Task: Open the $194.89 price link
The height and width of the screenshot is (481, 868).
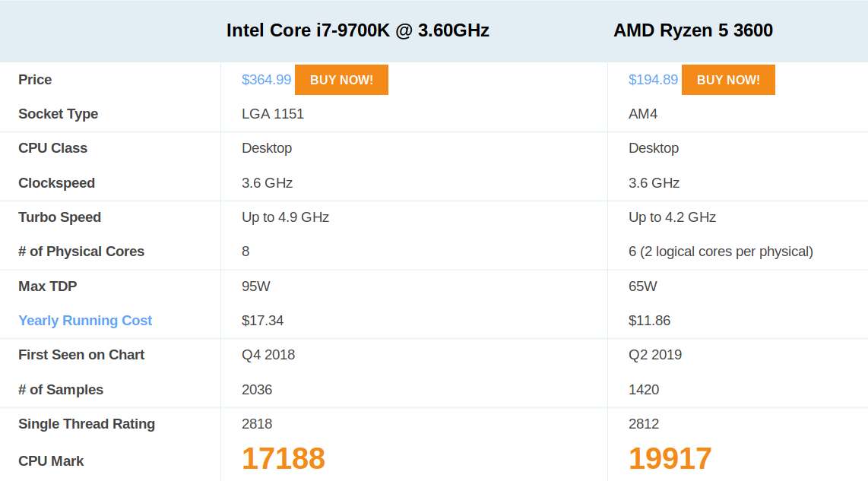Action: click(x=653, y=80)
